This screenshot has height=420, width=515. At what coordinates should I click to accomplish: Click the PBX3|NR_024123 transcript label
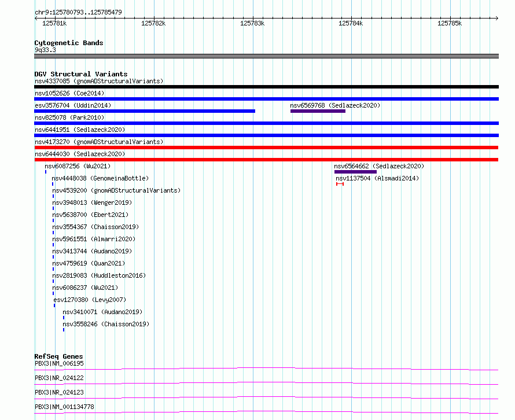pyautogui.click(x=59, y=392)
